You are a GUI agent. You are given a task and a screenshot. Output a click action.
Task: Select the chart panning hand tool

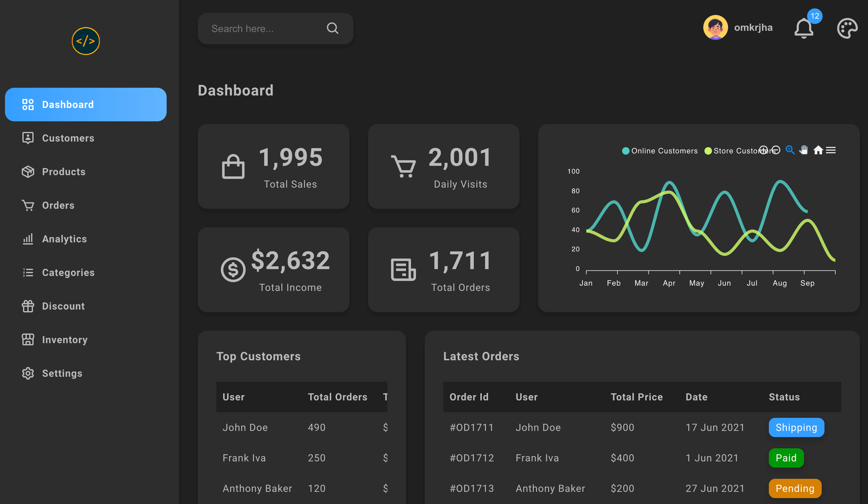point(804,150)
